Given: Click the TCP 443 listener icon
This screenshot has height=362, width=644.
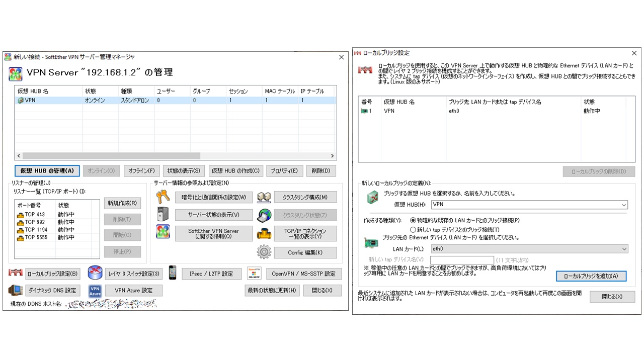Looking at the screenshot, I should [x=20, y=215].
